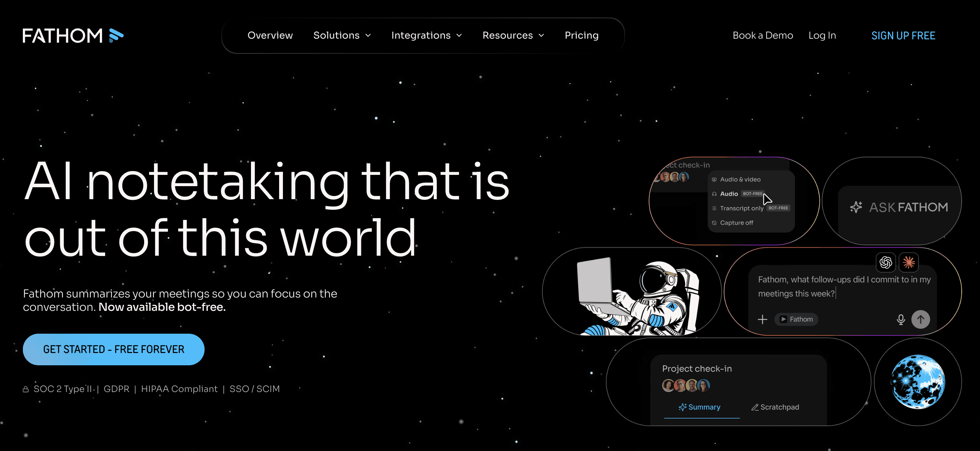Screen dimensions: 980x451
Task: Click the 'Now available bot-free.' text
Action: click(x=162, y=307)
